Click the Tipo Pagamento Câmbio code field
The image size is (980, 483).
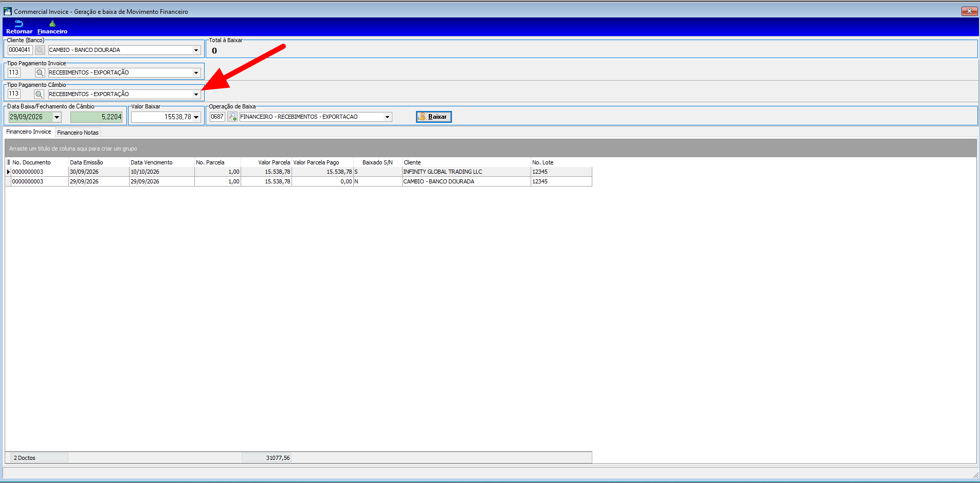(14, 94)
